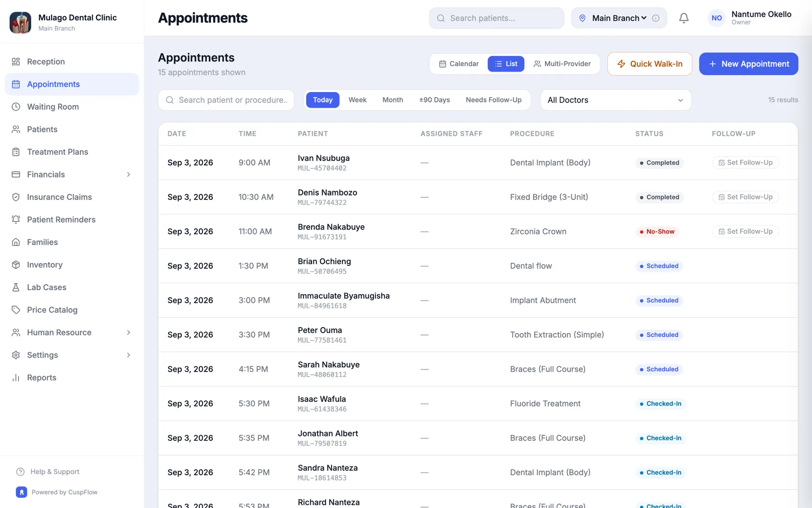Image resolution: width=812 pixels, height=508 pixels.
Task: Open the All Doctors filter dropdown
Action: point(616,100)
